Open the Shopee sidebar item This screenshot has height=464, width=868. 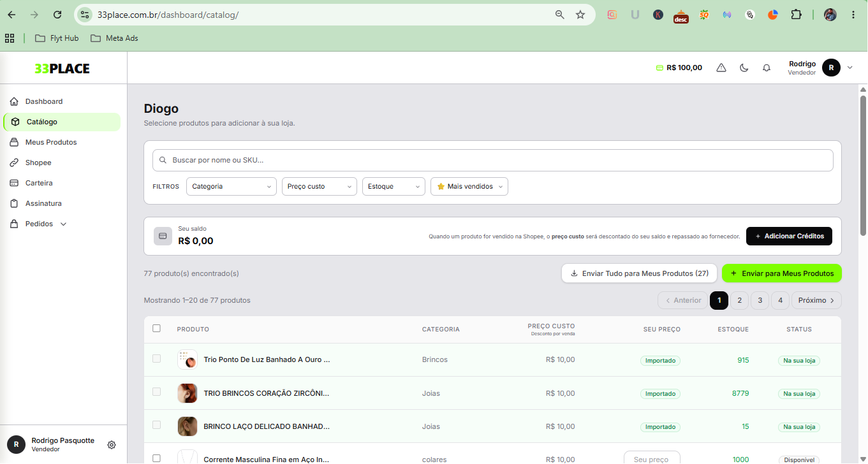pyautogui.click(x=38, y=163)
